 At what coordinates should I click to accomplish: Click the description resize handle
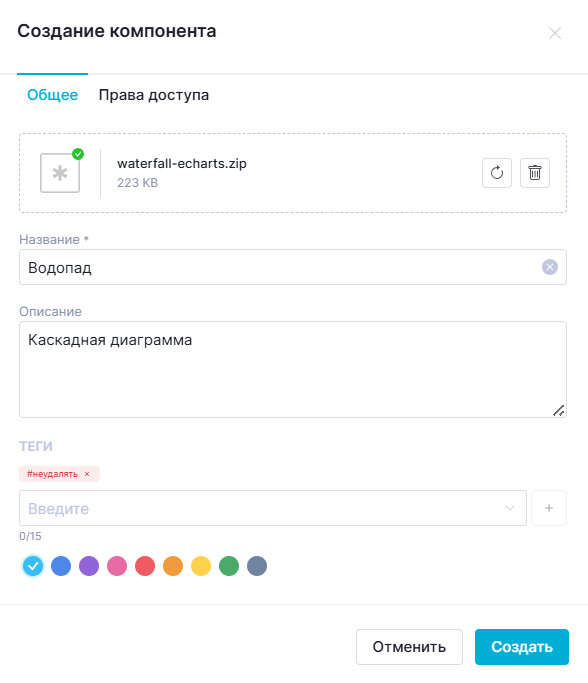[x=558, y=410]
